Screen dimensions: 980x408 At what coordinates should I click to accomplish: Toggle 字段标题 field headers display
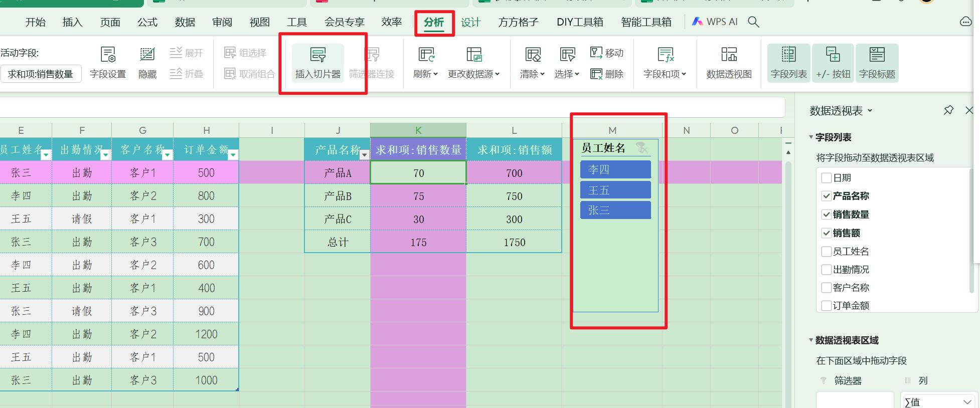pos(877,63)
